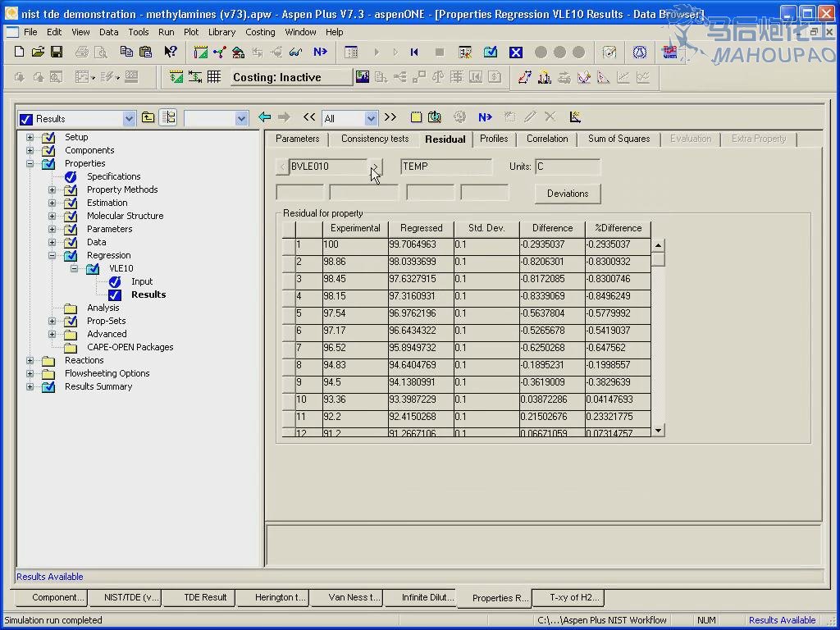Select row 1 Experimental value 100
The width and height of the screenshot is (840, 630).
click(x=355, y=244)
